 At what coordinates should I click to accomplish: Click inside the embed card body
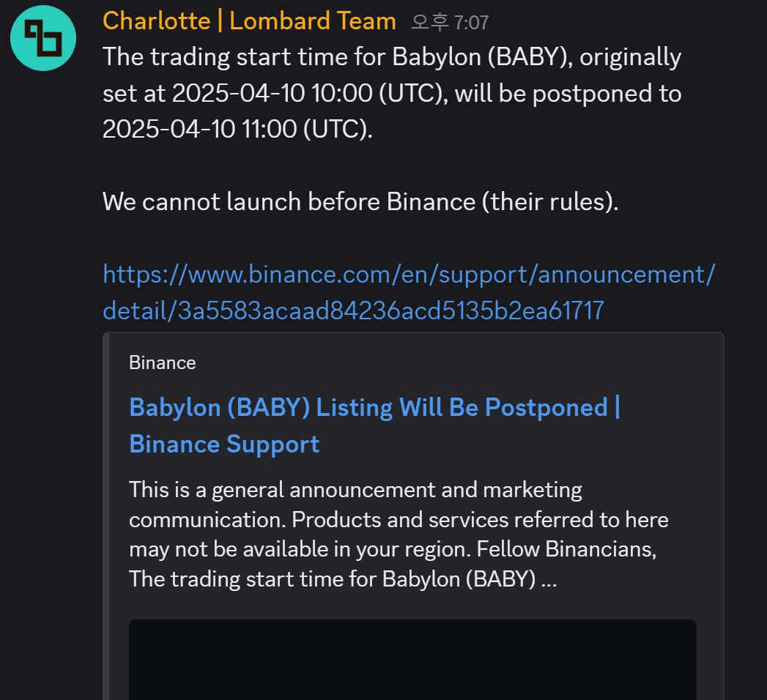[412, 513]
